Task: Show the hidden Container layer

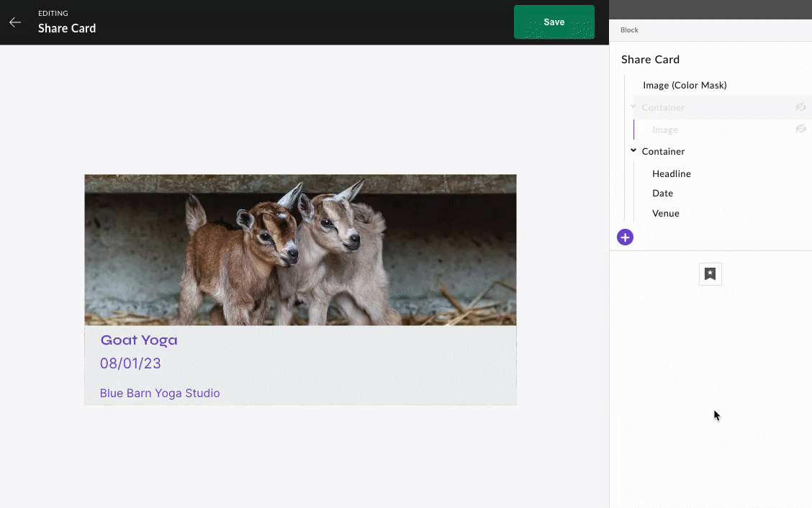Action: point(800,106)
